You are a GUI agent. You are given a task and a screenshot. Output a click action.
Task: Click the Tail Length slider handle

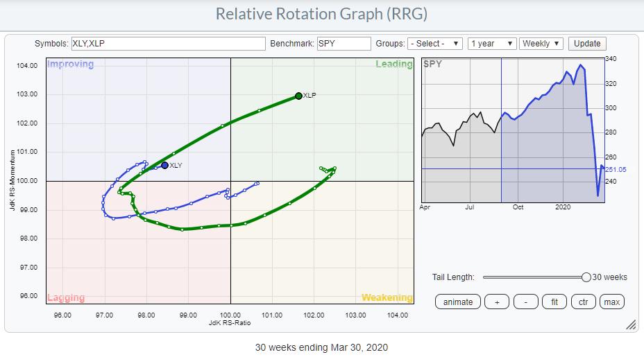586,277
